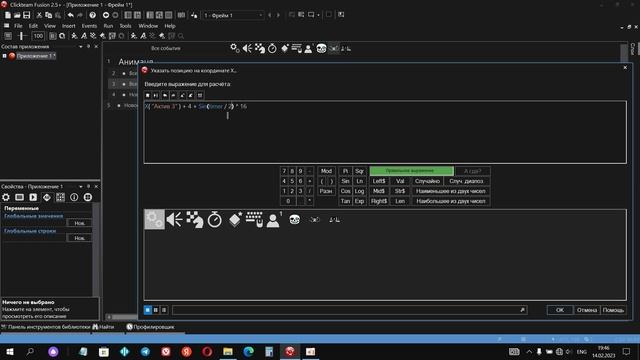
Task: Open the Edit menu
Action: pyautogui.click(x=33, y=26)
